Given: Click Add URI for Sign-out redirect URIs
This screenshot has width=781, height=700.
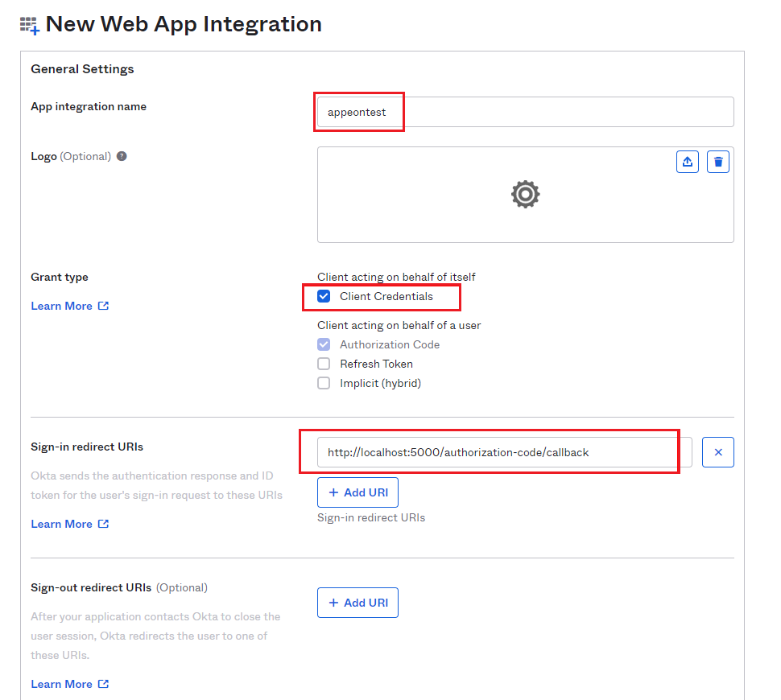Looking at the screenshot, I should click(357, 603).
